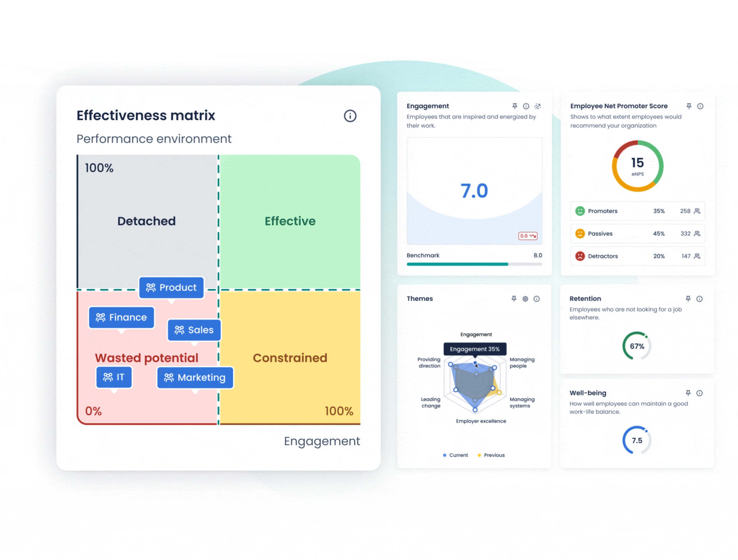Click magic wand icon on Engagement card
The width and height of the screenshot is (738, 560).
tap(537, 106)
